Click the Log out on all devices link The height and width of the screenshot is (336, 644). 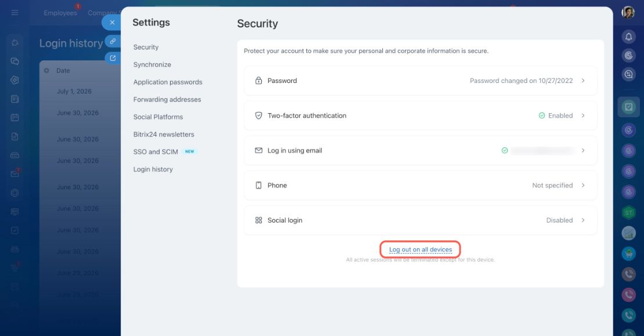pos(421,250)
